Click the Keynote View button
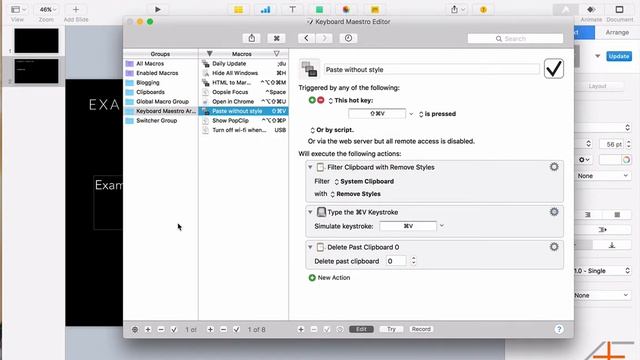 [18, 13]
